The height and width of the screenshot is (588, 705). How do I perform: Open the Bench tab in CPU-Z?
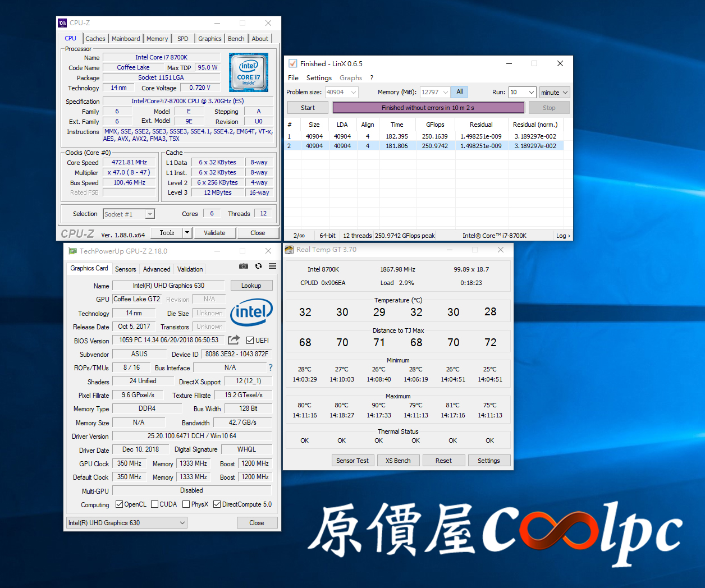click(x=236, y=39)
